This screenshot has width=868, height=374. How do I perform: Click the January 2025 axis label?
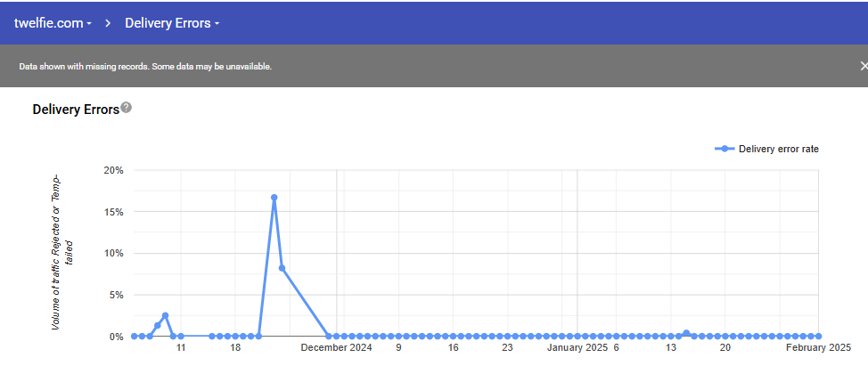pyautogui.click(x=576, y=348)
